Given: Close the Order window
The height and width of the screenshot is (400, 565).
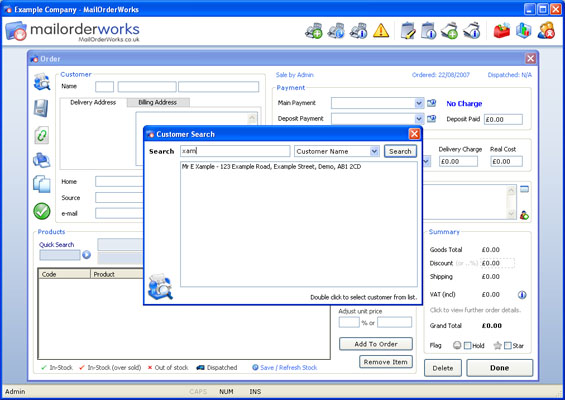Looking at the screenshot, I should click(x=530, y=58).
